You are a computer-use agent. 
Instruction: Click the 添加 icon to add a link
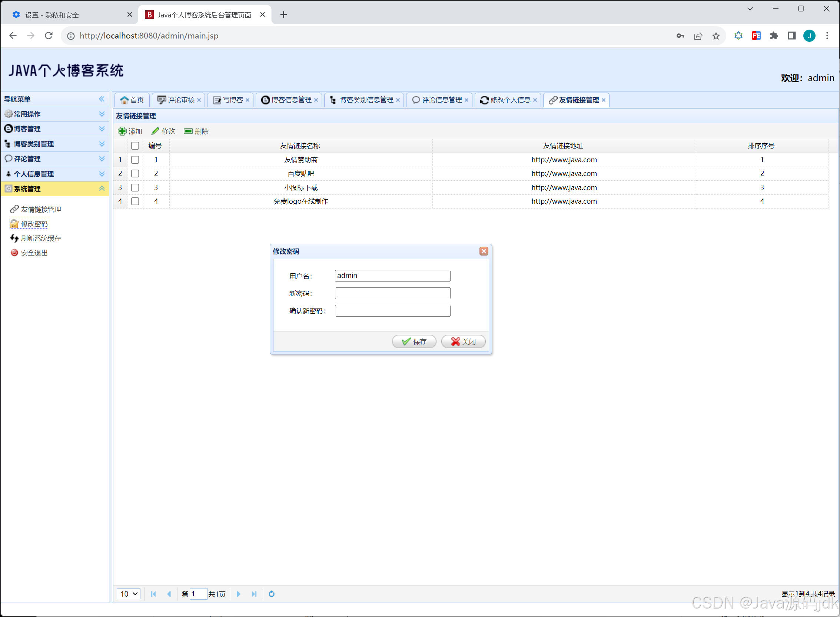122,131
